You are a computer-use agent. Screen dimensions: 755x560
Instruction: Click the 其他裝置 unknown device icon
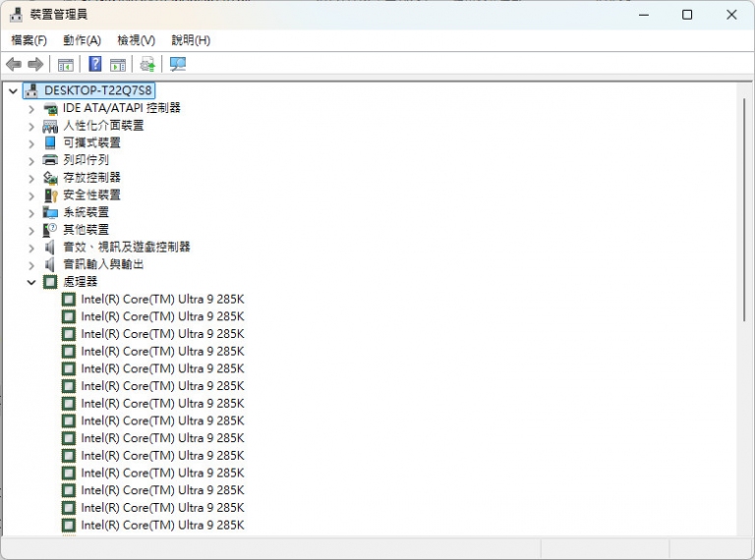[x=50, y=230]
